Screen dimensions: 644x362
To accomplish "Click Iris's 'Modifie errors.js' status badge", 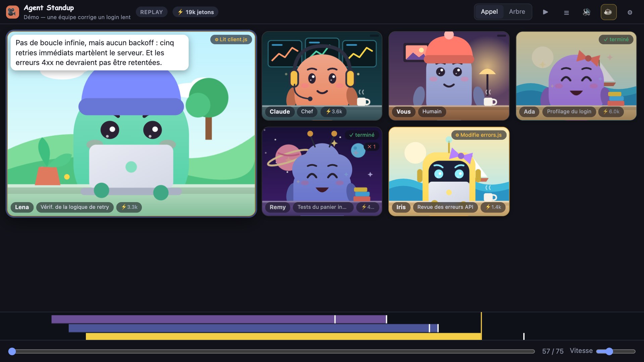I will pos(479,135).
